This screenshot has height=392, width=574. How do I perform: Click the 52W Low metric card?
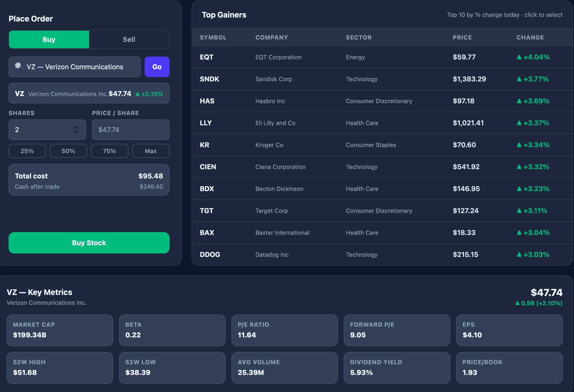[172, 368]
